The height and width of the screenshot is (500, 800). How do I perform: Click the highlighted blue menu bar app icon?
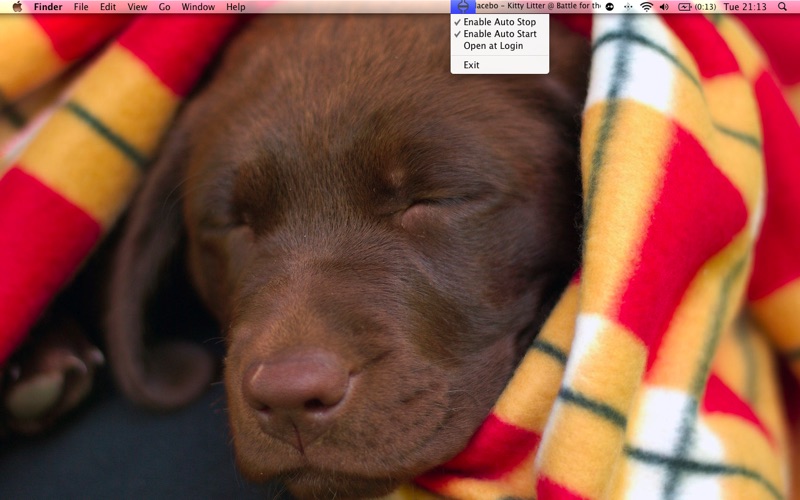pos(462,7)
